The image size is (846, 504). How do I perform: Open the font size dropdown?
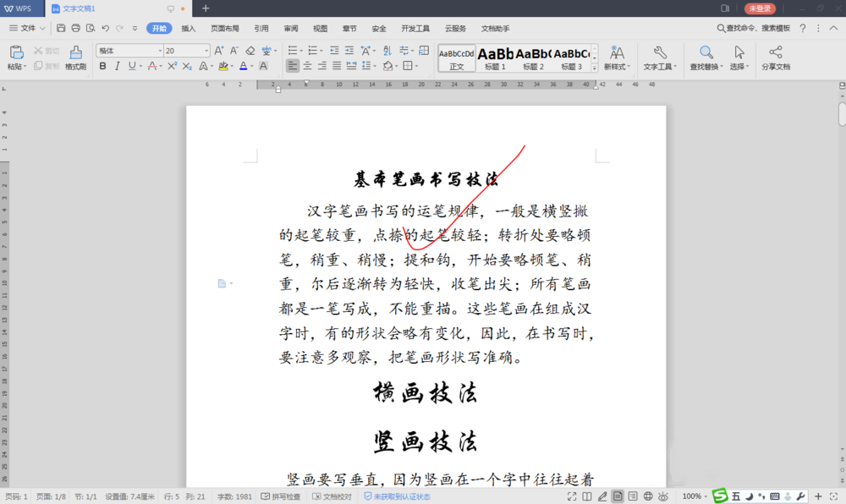tap(206, 51)
